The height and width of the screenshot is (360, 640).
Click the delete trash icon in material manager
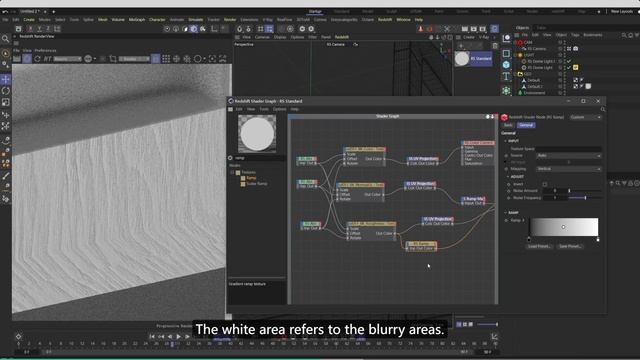[x=495, y=46]
